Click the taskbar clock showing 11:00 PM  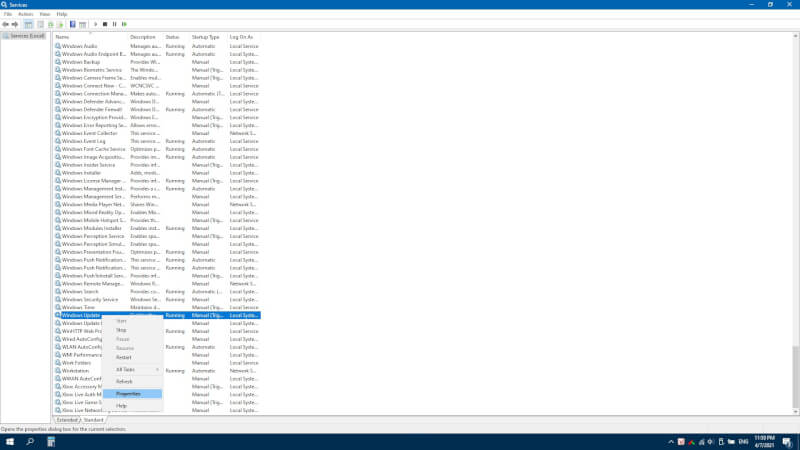pyautogui.click(x=764, y=442)
